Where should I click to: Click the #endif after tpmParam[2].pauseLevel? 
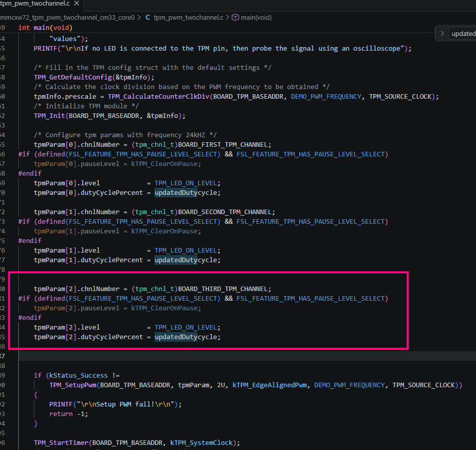point(30,318)
